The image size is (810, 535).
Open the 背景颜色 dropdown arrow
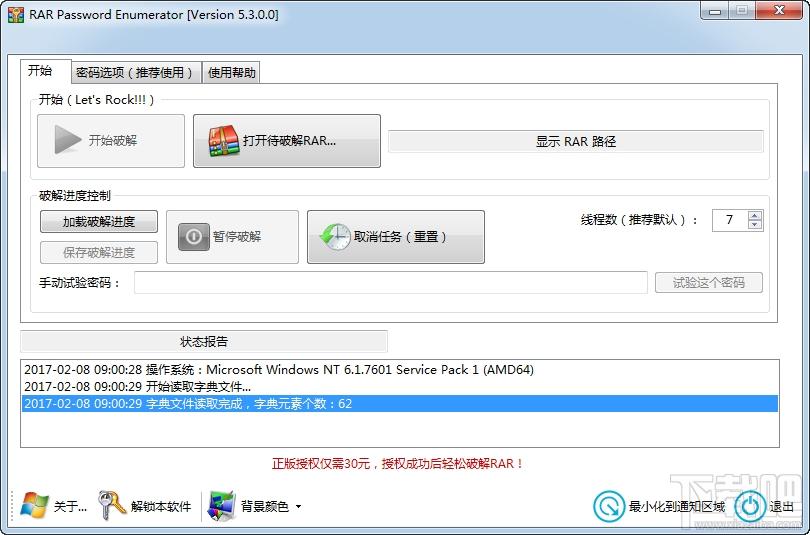[299, 507]
